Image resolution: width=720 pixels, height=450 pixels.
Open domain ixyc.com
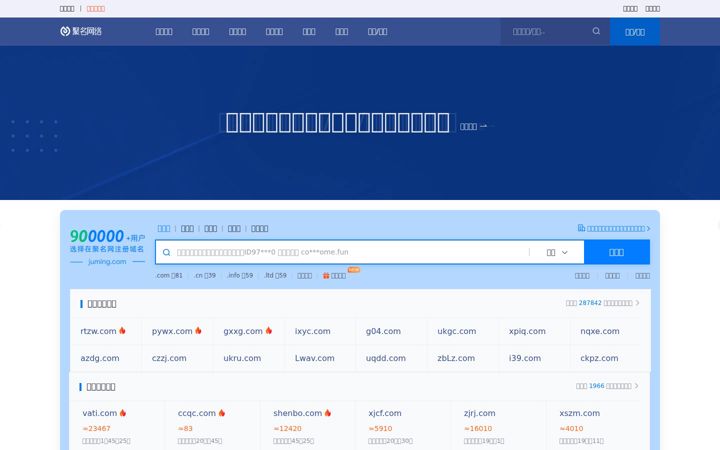313,331
